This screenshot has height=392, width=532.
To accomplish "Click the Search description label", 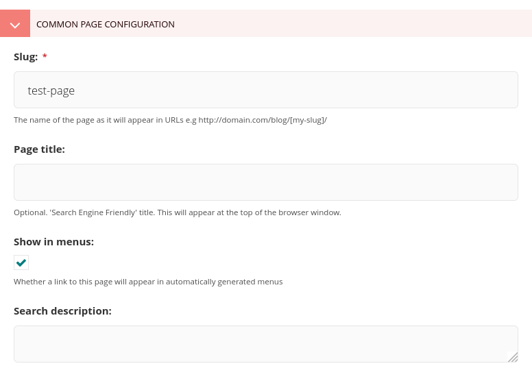I will click(x=62, y=311).
